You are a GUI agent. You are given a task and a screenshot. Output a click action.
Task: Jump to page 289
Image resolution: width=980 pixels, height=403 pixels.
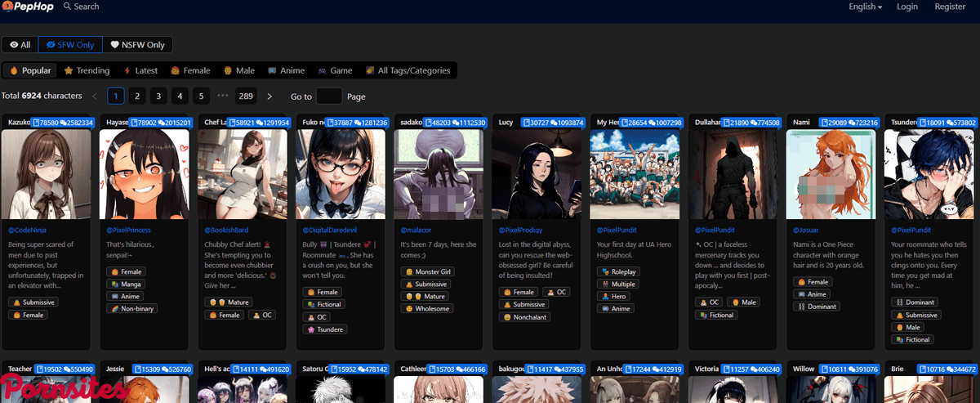[x=245, y=96]
